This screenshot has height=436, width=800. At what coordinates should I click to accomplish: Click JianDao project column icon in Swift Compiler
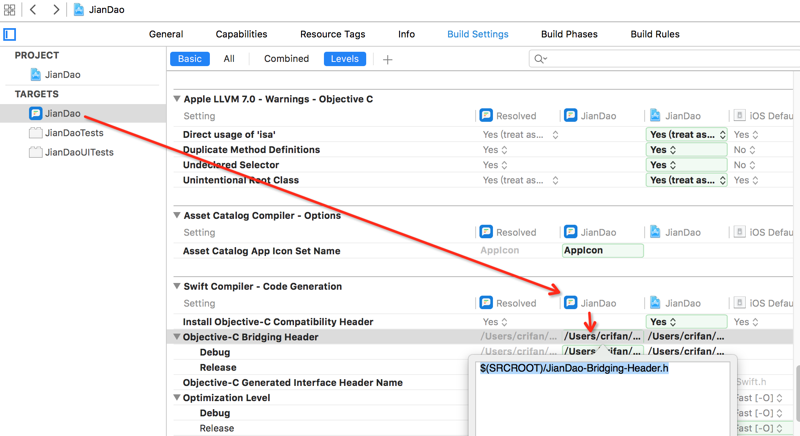[x=655, y=302]
